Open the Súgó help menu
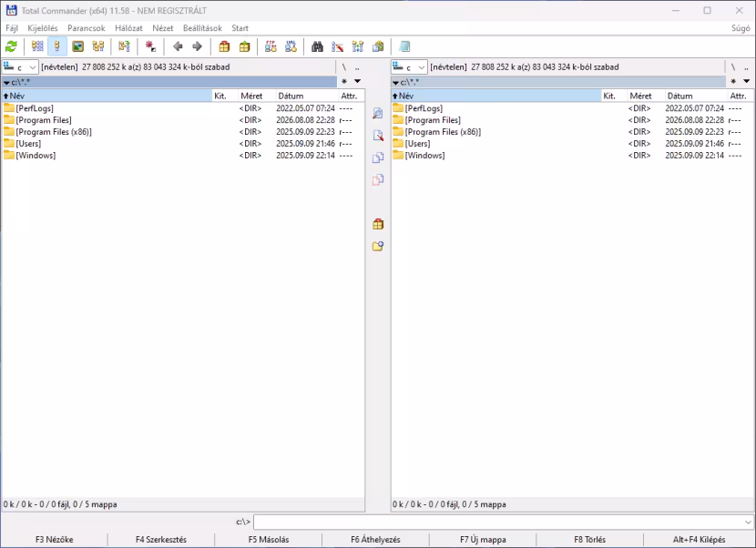The image size is (756, 548). [741, 28]
